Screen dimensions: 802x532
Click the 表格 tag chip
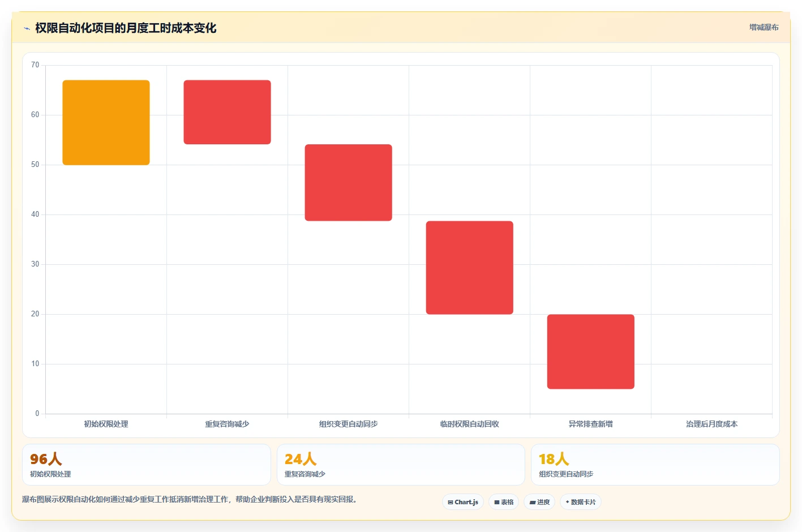click(x=503, y=502)
